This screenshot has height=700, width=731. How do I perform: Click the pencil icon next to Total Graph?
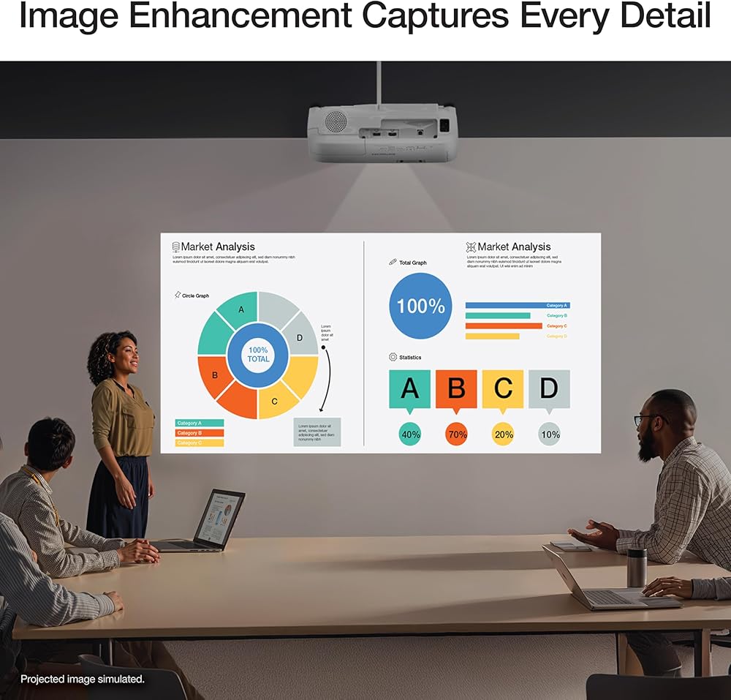point(393,262)
